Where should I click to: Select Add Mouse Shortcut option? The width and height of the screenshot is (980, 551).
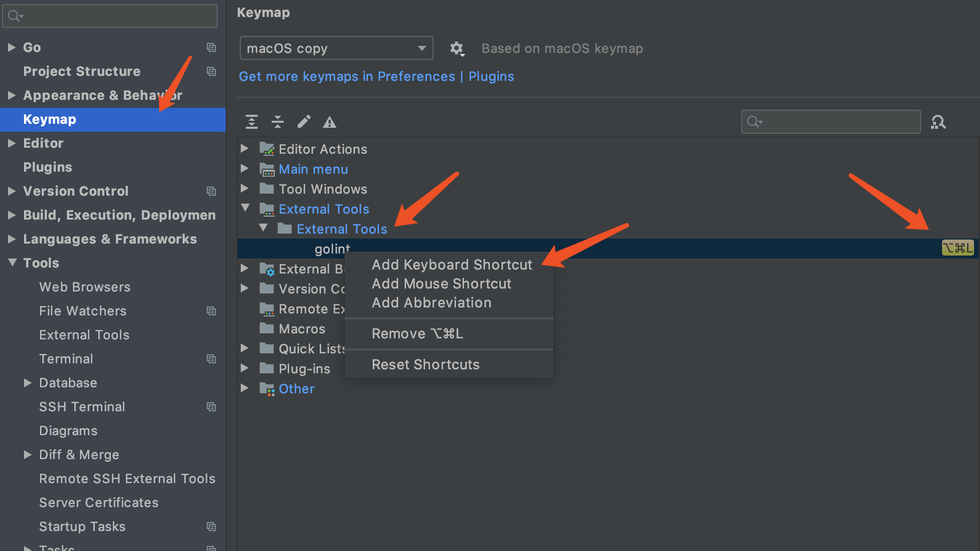pos(441,283)
